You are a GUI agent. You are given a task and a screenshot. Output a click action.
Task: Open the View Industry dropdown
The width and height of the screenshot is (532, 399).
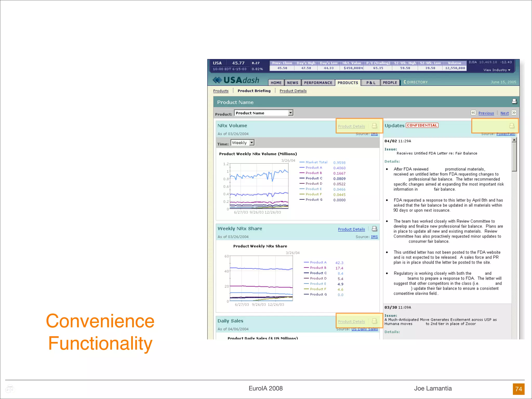497,70
